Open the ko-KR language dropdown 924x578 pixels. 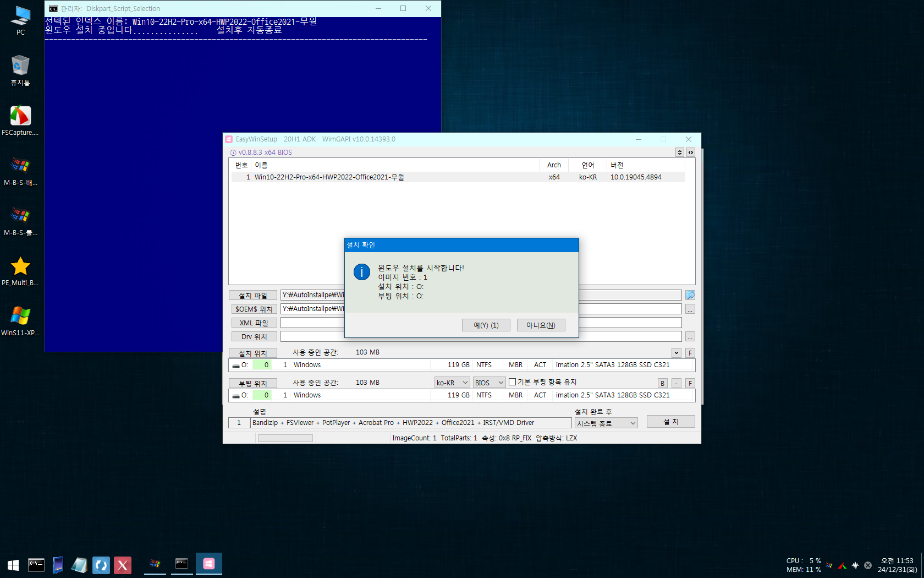pos(452,383)
